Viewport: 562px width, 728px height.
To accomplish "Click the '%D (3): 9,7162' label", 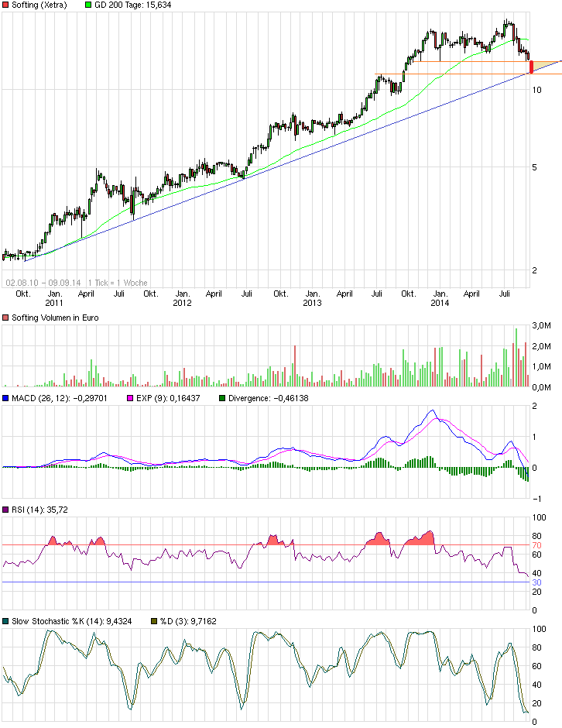I will coord(188,621).
